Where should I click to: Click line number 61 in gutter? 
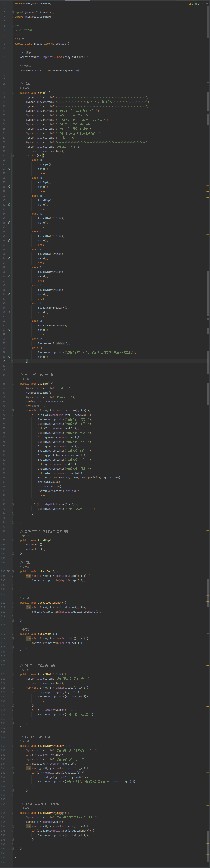(x=4, y=361)
